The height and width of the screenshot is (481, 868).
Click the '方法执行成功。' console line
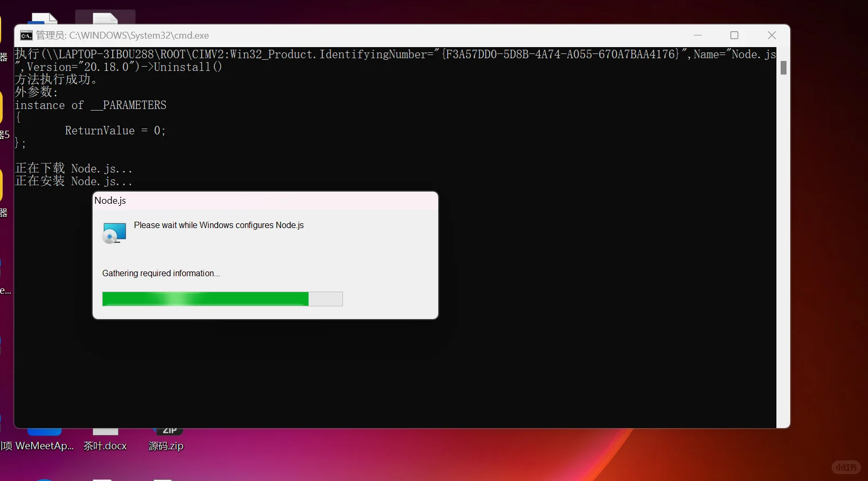57,79
